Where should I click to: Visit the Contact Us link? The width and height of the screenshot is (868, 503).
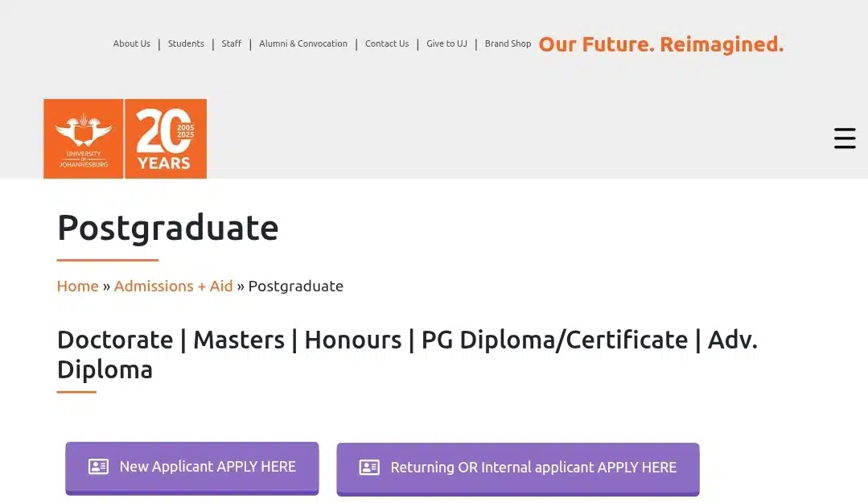(387, 43)
